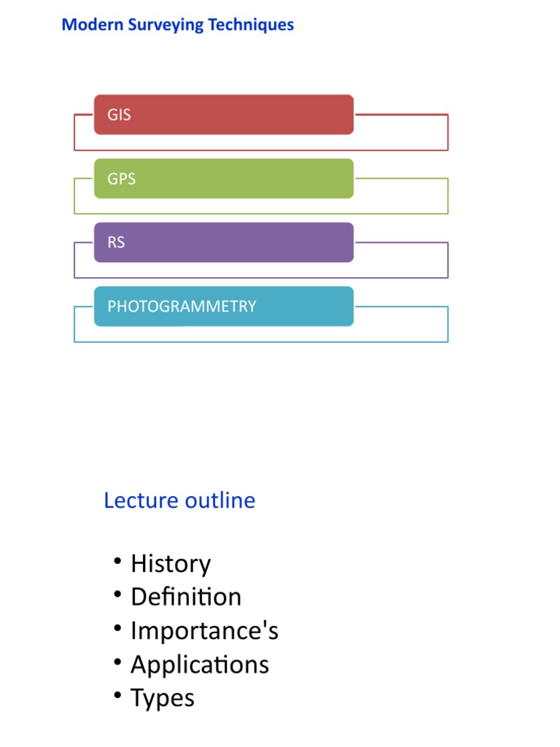Select the Importance's bullet text

[205, 631]
